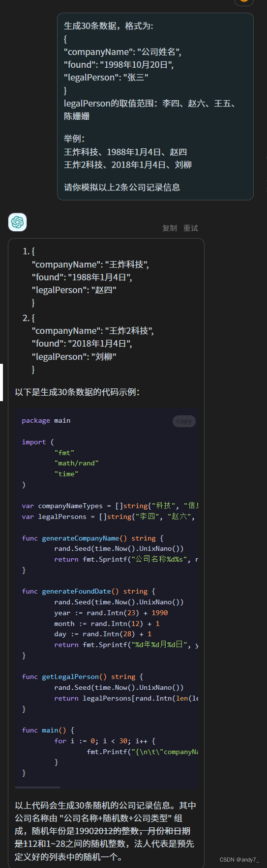Click the "var companyNameTypes" code line
Image resolution: width=267 pixels, height=868 pixels.
[110, 506]
